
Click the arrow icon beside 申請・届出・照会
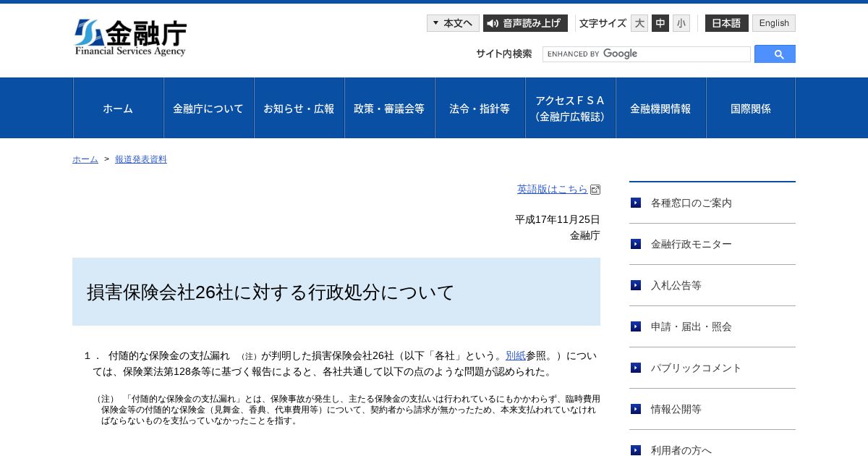coord(636,326)
